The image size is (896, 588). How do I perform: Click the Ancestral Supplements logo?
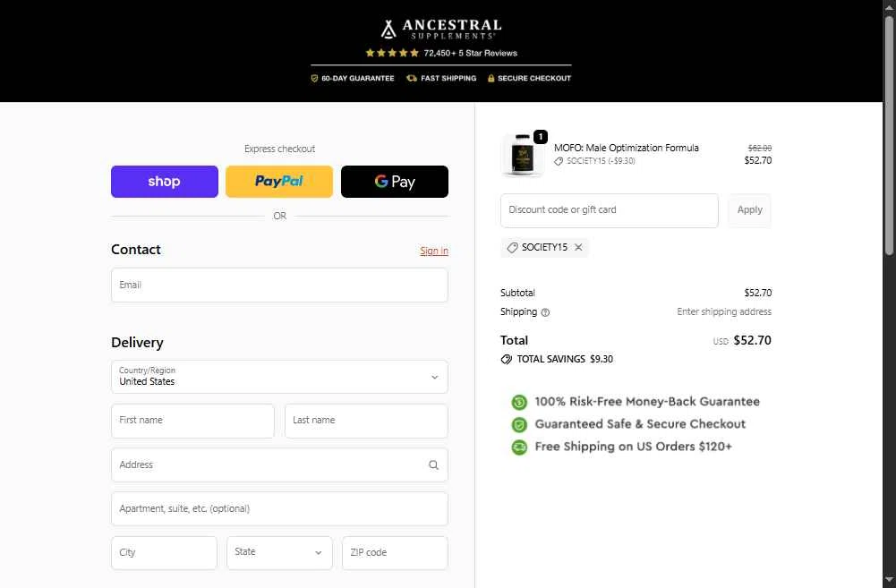(x=441, y=29)
